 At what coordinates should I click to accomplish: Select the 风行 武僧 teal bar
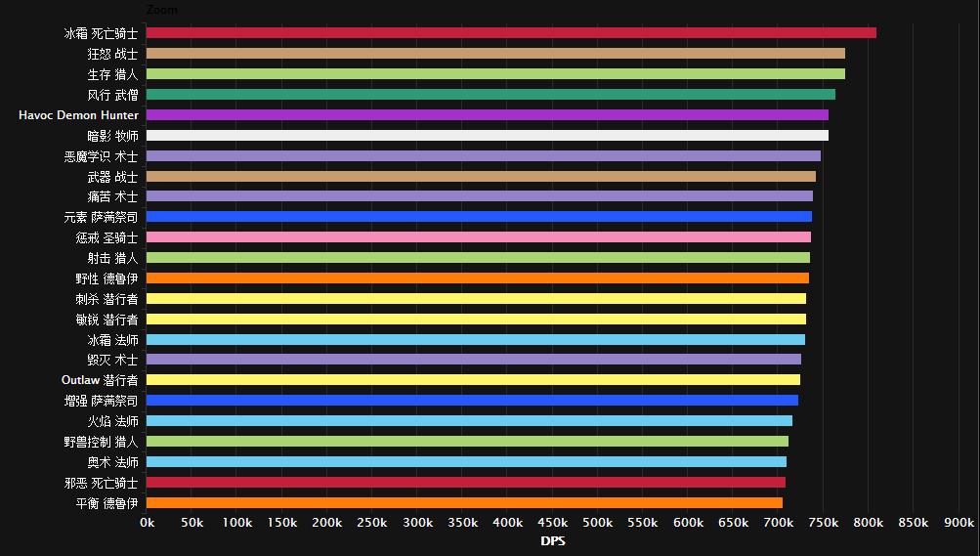(490, 95)
